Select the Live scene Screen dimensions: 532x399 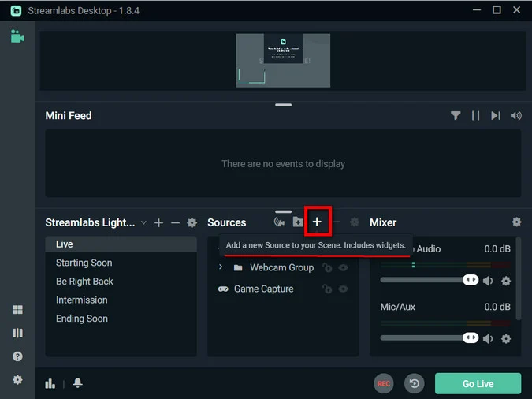click(x=121, y=244)
